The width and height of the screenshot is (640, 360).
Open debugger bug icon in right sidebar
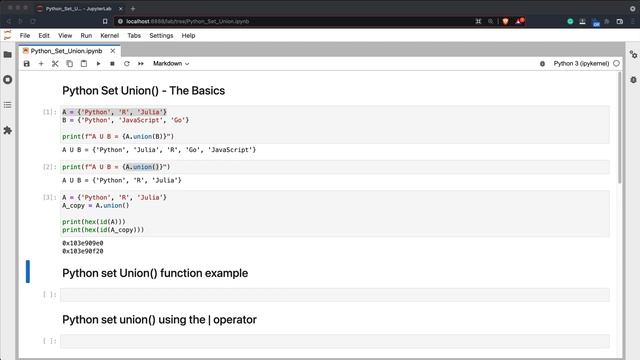click(633, 80)
